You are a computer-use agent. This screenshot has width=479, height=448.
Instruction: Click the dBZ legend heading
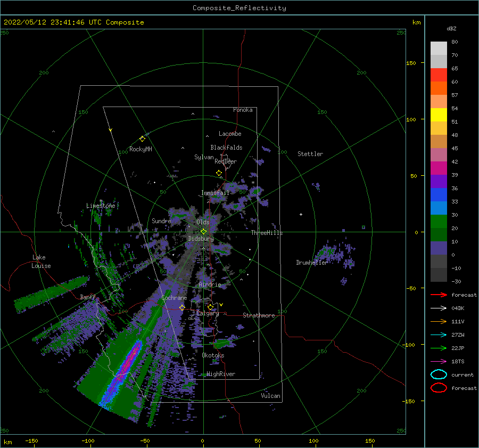pyautogui.click(x=451, y=28)
